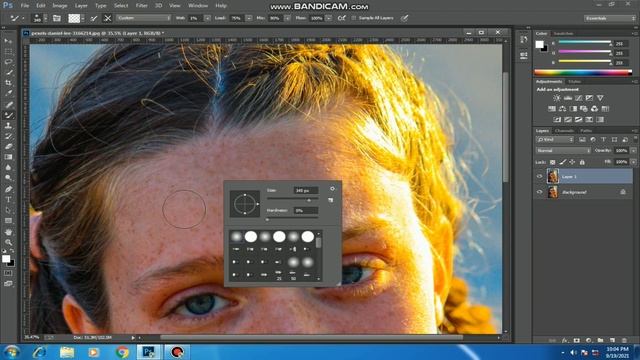Open the Window menu
This screenshot has height=360, width=640.
tap(198, 6)
